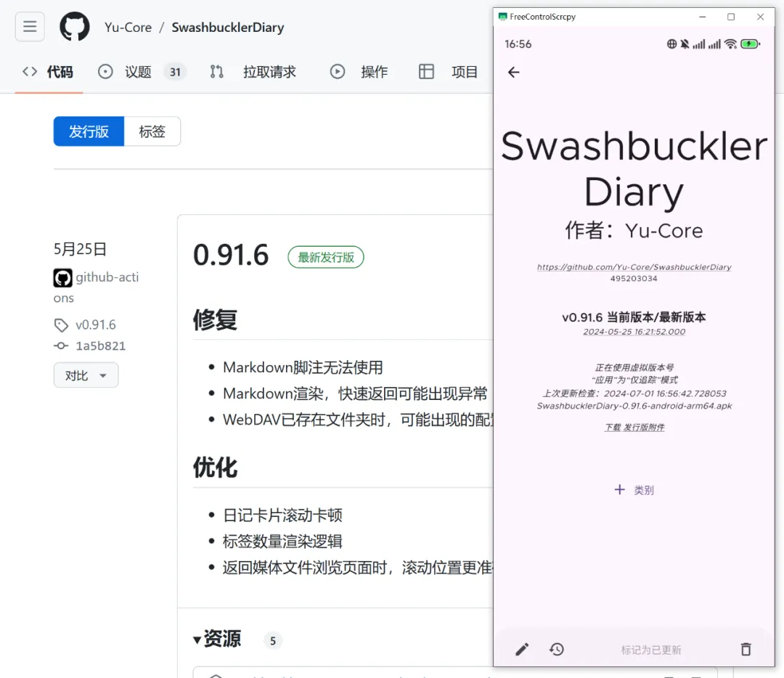Click the issues count badge 31
The width and height of the screenshot is (784, 678).
click(x=175, y=72)
